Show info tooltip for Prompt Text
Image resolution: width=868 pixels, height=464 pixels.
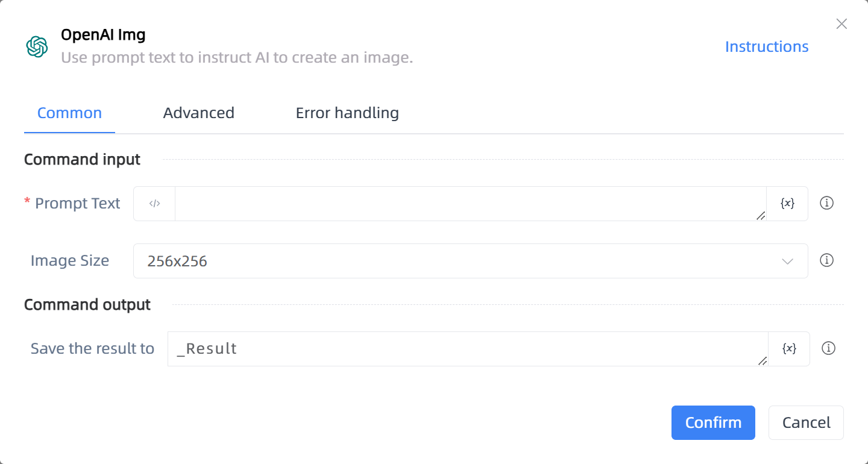tap(827, 203)
